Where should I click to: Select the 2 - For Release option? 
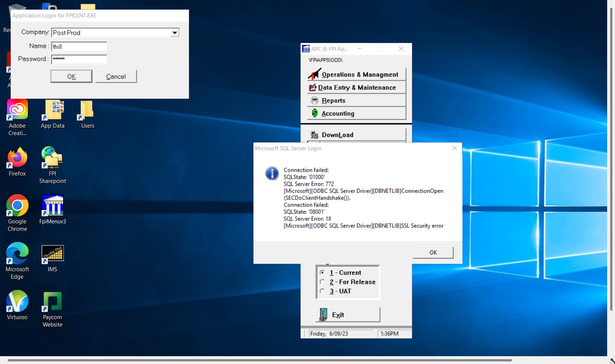tap(322, 282)
